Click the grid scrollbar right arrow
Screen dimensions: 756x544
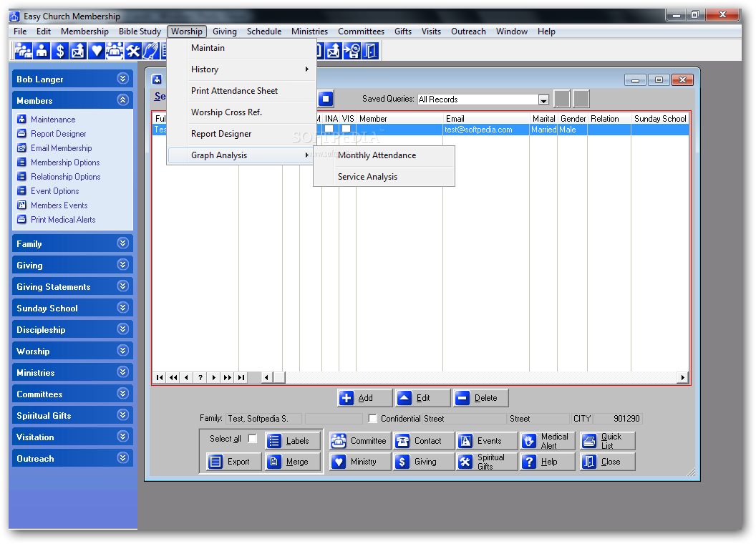click(x=682, y=378)
